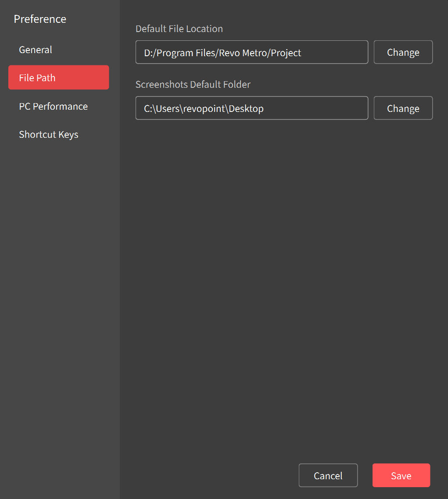Click the Preference heading
Screen dimensions: 448x499
pyautogui.click(x=40, y=19)
